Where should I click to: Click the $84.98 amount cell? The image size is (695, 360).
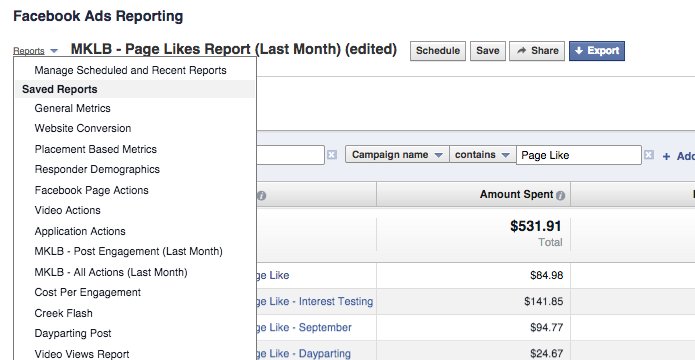pyautogui.click(x=547, y=275)
